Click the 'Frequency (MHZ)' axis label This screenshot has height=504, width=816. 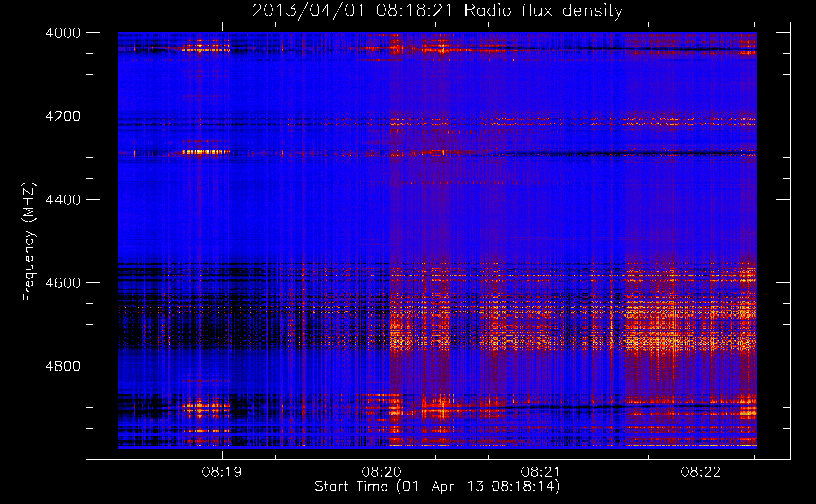click(29, 242)
